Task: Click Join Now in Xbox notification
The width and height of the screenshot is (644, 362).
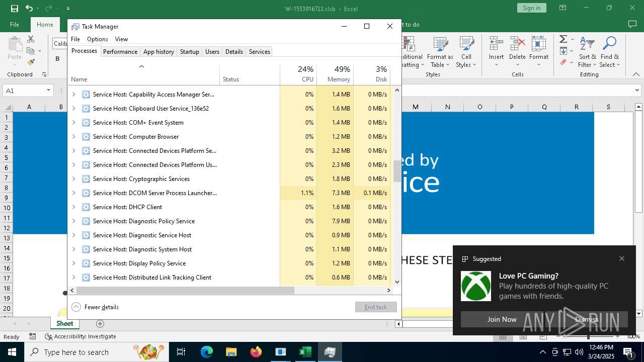Action: pos(502,319)
